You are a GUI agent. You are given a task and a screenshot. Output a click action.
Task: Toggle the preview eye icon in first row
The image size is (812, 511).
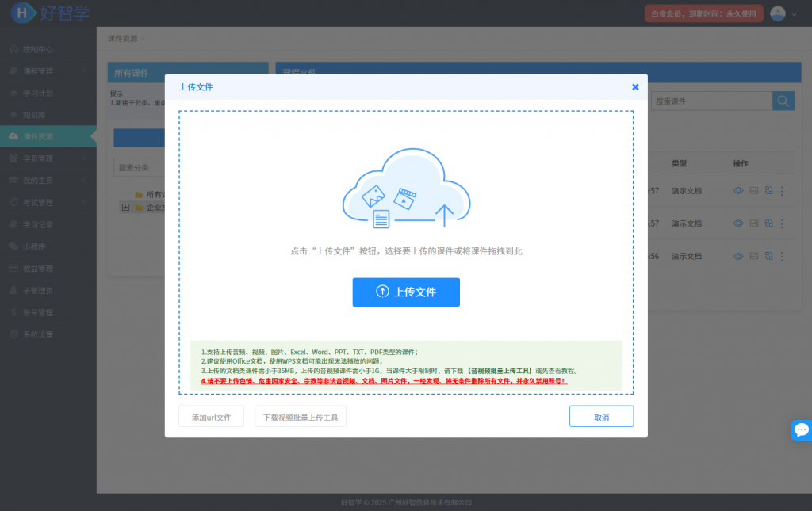point(738,190)
